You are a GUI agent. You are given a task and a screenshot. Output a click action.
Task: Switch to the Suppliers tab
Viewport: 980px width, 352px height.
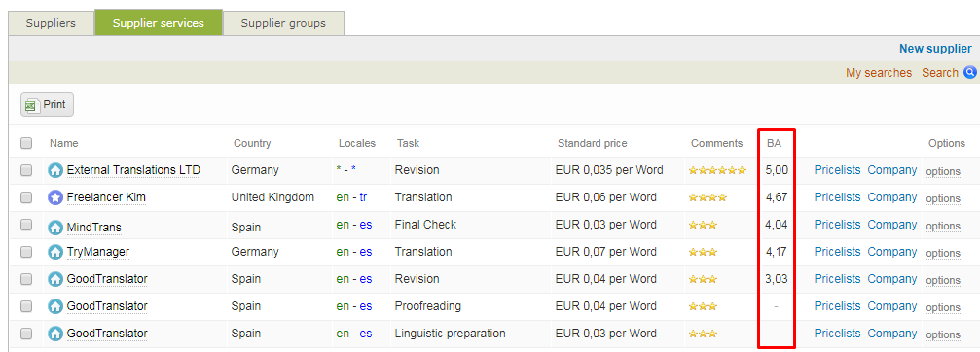point(51,23)
